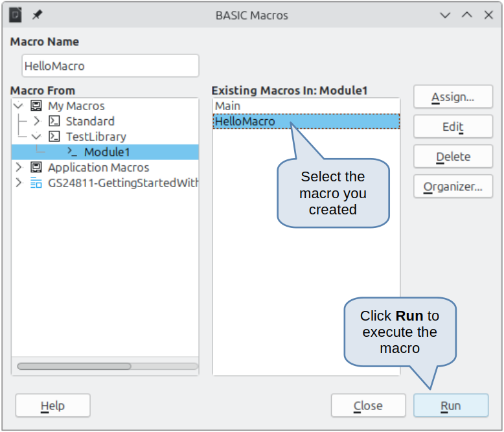
Task: Click the Edit button
Action: point(453,127)
